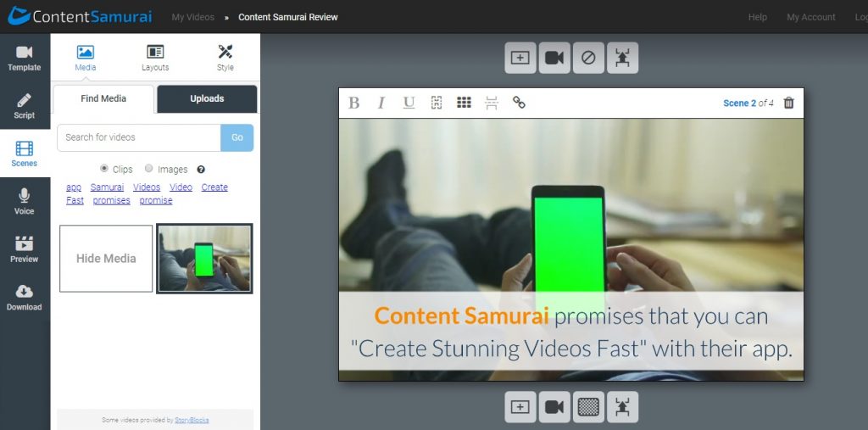Viewport: 868px width, 430px height.
Task: Click the 'promise' keyword link
Action: pyautogui.click(x=156, y=201)
